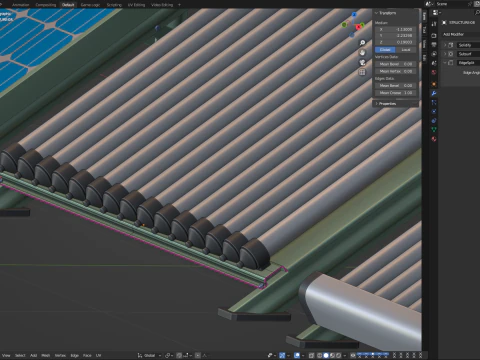
Task: Click the Median Z value field
Action: (396, 42)
